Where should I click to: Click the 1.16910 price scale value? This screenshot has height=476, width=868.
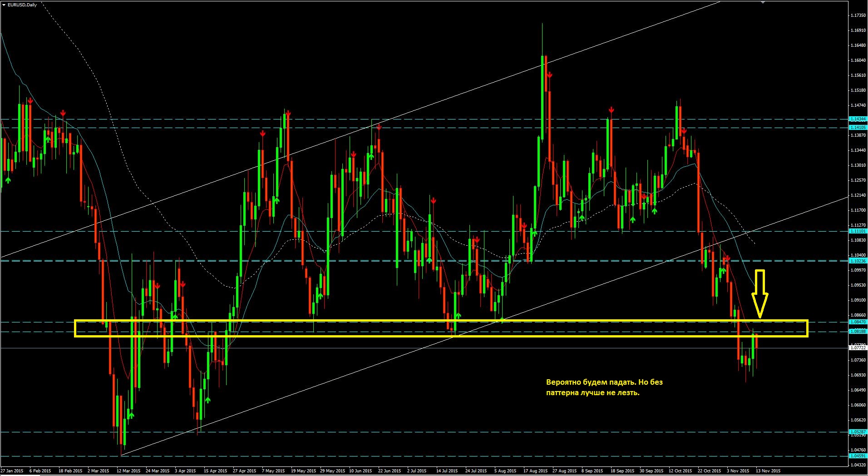(x=858, y=30)
